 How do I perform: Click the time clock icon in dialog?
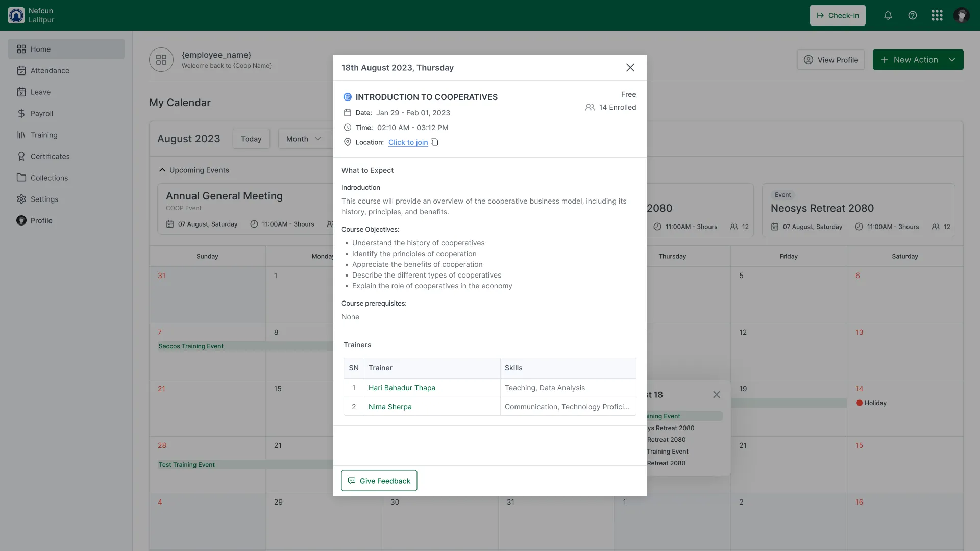coord(348,128)
